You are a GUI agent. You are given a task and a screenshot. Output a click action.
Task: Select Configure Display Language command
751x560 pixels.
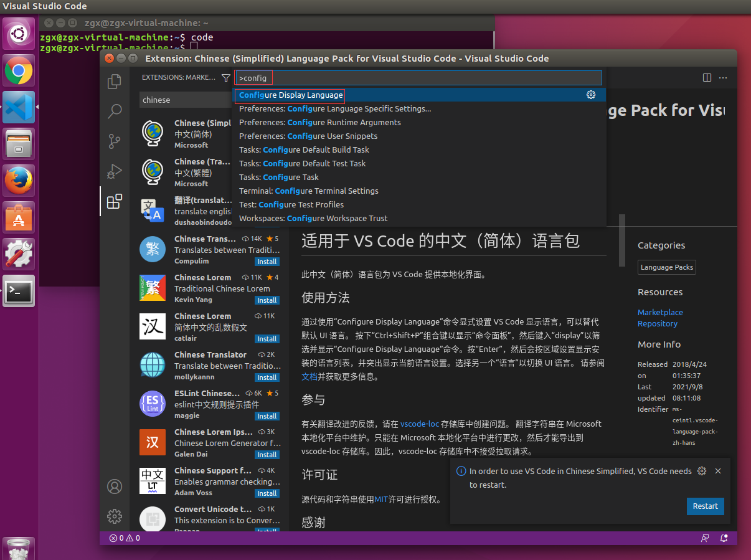419,95
